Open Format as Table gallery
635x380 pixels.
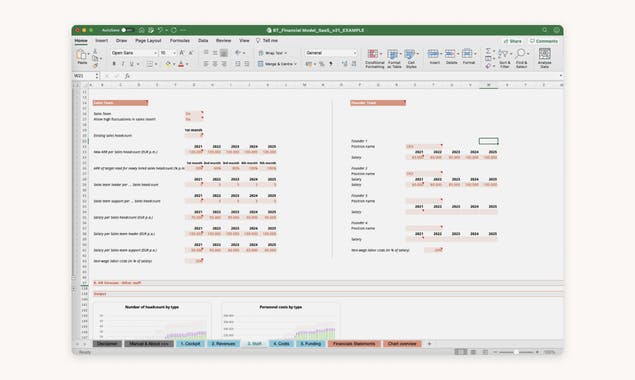tap(394, 58)
